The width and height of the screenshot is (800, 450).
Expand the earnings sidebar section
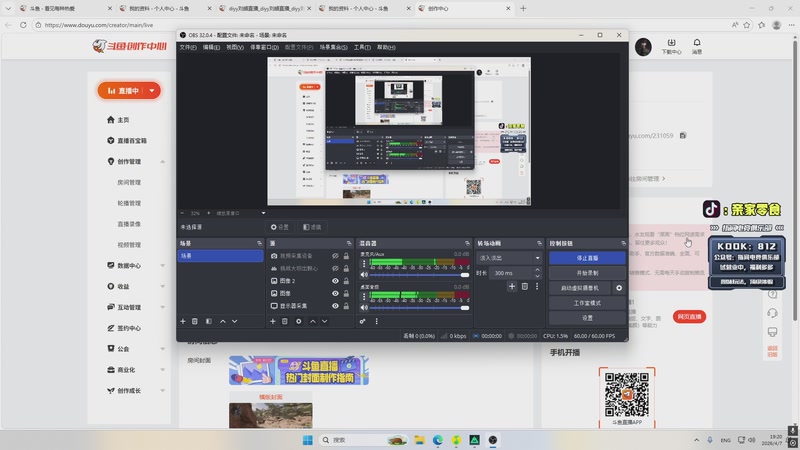163,287
